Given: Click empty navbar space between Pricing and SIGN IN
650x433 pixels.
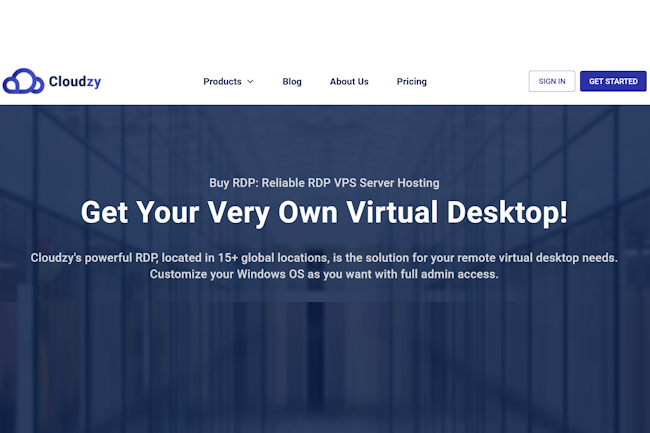Looking at the screenshot, I should (477, 82).
